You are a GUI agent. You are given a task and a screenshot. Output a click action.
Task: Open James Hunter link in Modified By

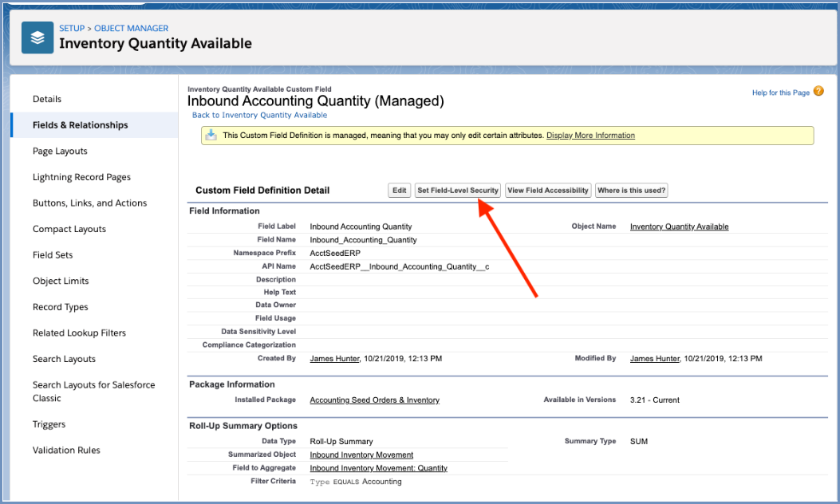[x=655, y=359]
